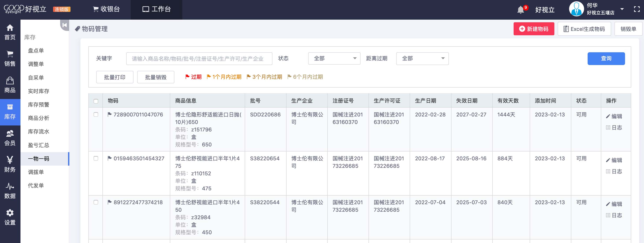Click the 新建物码 button

[x=534, y=29]
